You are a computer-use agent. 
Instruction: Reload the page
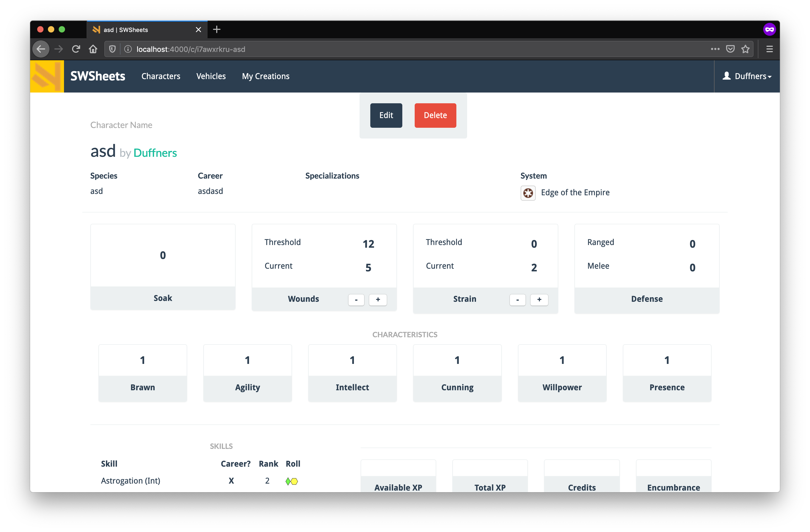tap(76, 49)
